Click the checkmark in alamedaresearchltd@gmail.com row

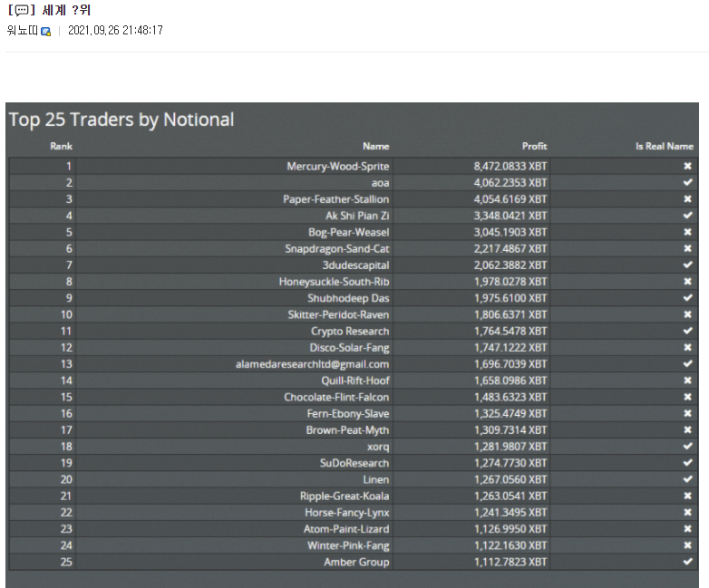[687, 364]
